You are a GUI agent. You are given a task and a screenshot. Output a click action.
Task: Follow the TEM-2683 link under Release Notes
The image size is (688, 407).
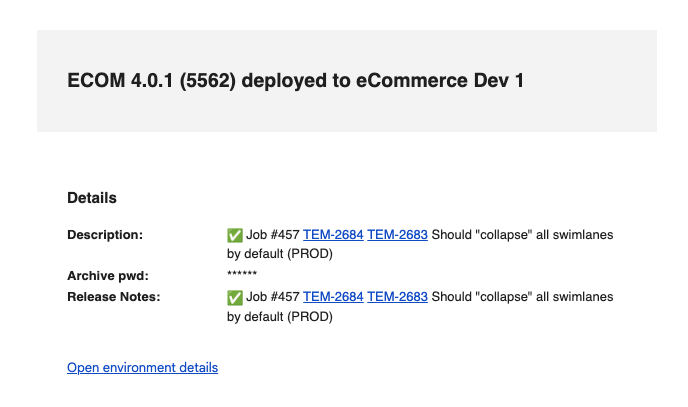[x=397, y=297]
